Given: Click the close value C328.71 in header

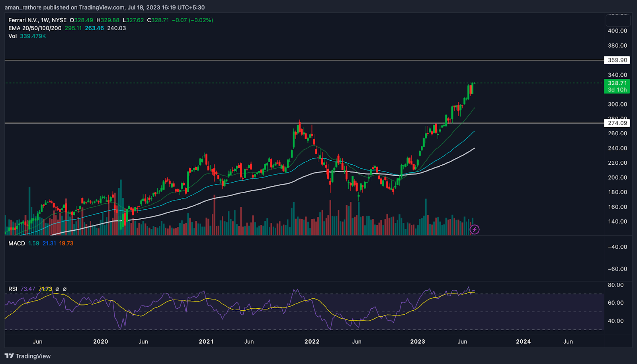Looking at the screenshot, I should (158, 20).
